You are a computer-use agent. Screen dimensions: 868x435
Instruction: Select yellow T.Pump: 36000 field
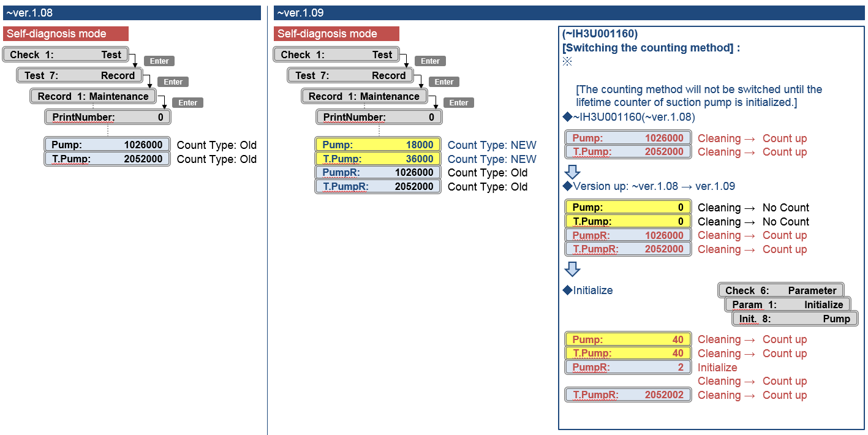coord(378,159)
